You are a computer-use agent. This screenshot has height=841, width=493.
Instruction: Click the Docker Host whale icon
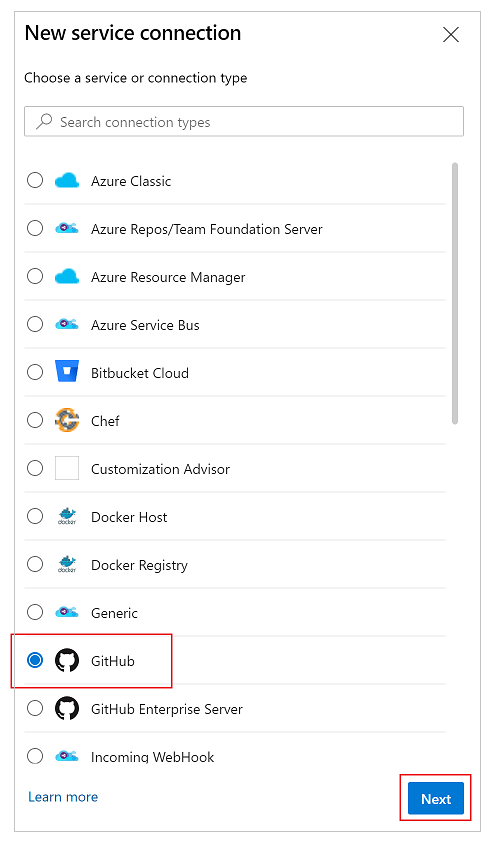point(67,516)
